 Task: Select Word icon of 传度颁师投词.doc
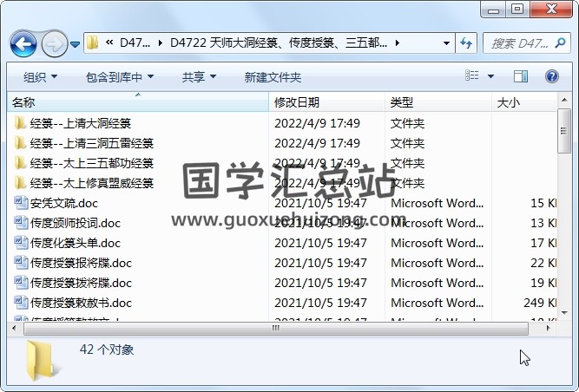coord(21,223)
